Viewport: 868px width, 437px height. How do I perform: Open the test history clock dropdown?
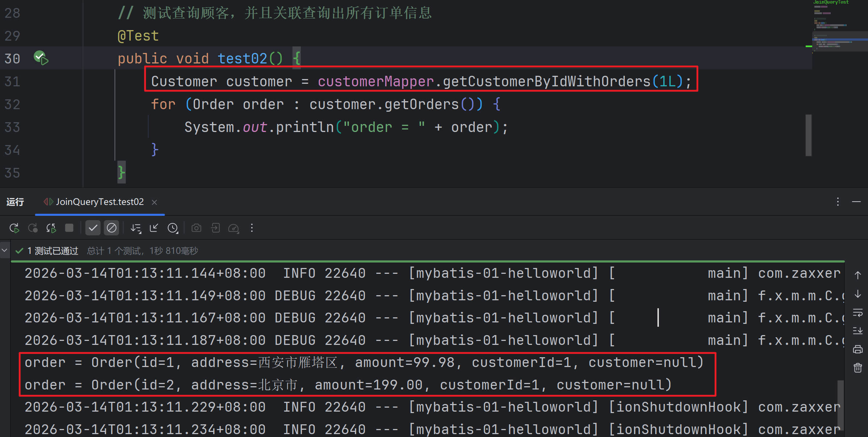(173, 228)
